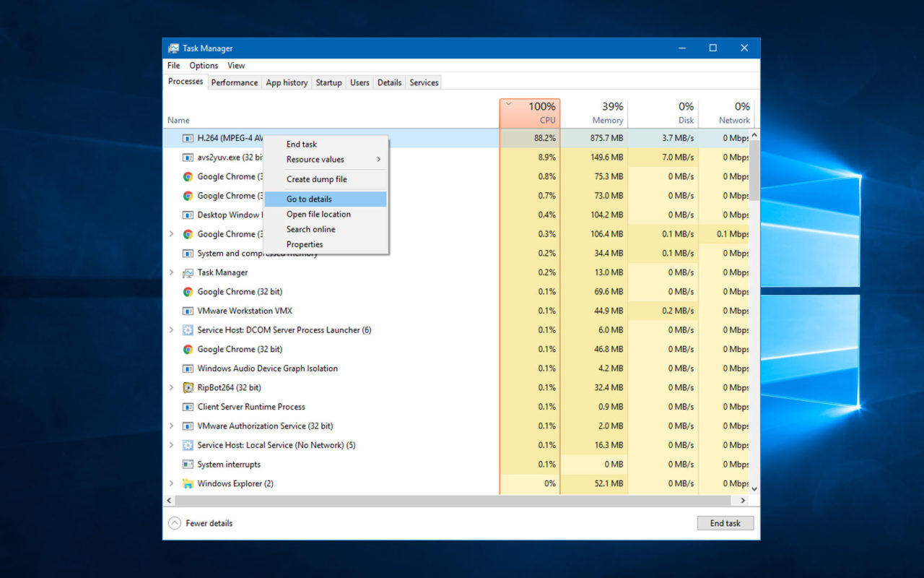Click the Service Host DCOM gear icon
This screenshot has width=924, height=578.
(188, 330)
